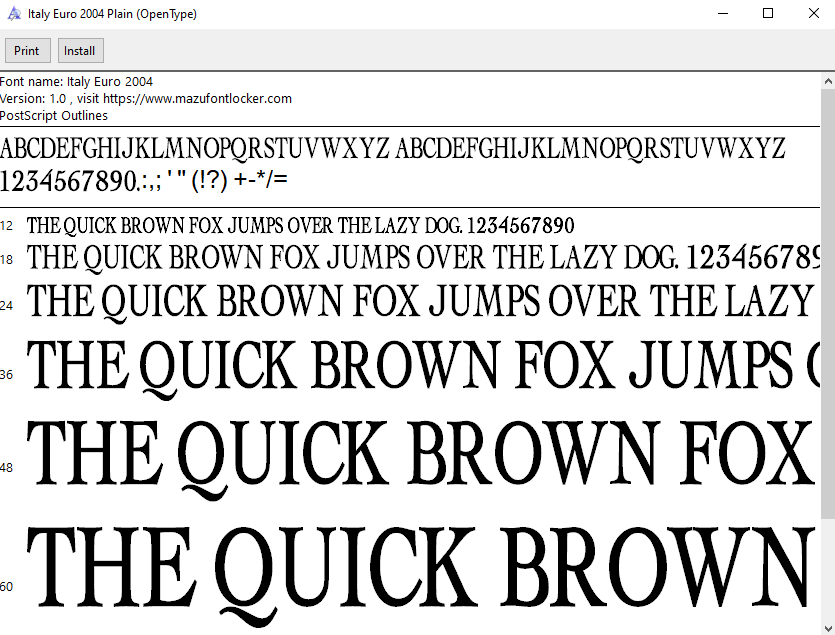This screenshot has width=835, height=635.
Task: Click the 48 point size label
Action: (x=8, y=467)
